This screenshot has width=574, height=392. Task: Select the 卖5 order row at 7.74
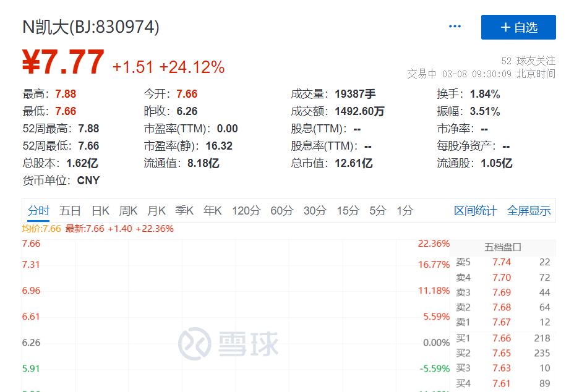click(503, 262)
